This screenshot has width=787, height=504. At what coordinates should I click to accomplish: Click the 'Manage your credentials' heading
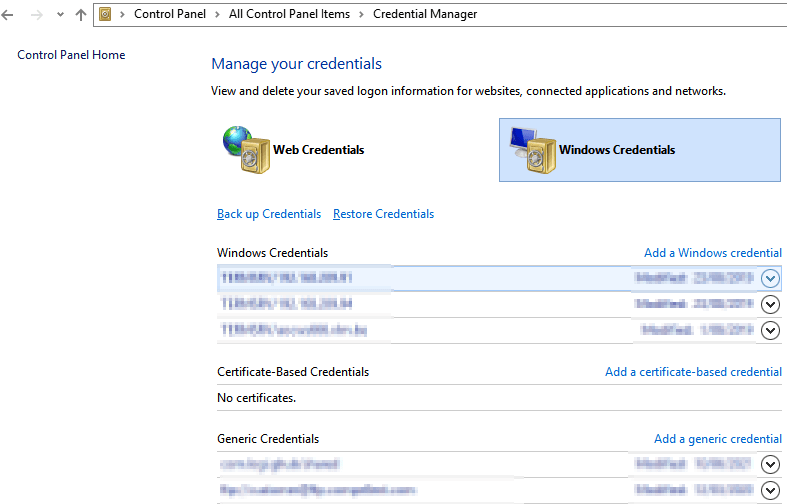coord(296,64)
